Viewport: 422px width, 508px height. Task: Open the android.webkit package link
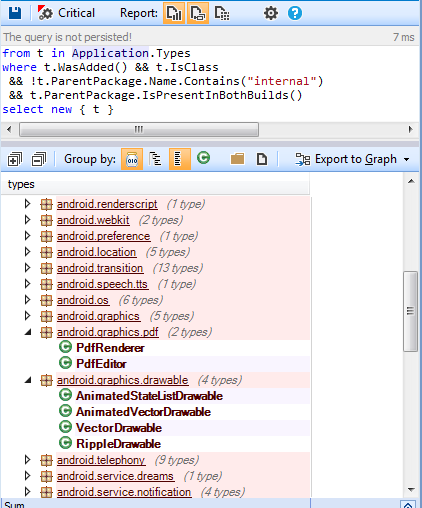point(93,220)
